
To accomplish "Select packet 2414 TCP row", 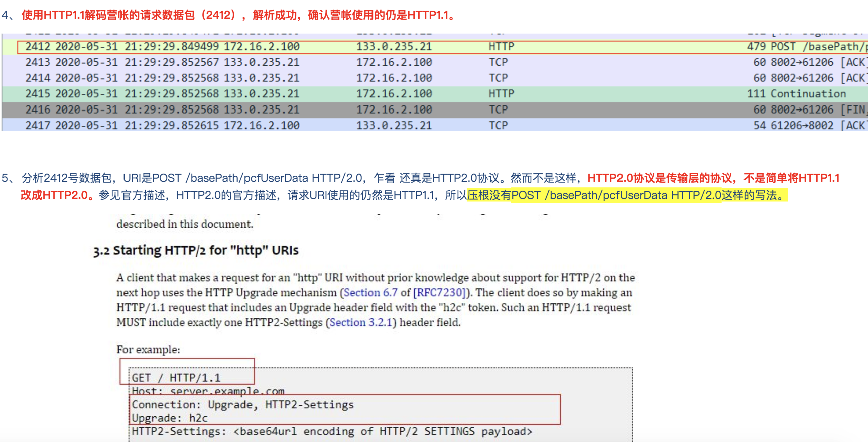I will 435,78.
